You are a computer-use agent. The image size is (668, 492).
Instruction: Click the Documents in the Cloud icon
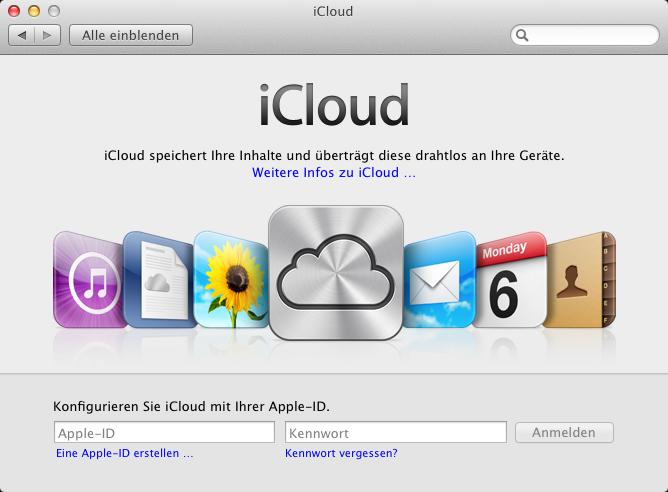click(160, 280)
